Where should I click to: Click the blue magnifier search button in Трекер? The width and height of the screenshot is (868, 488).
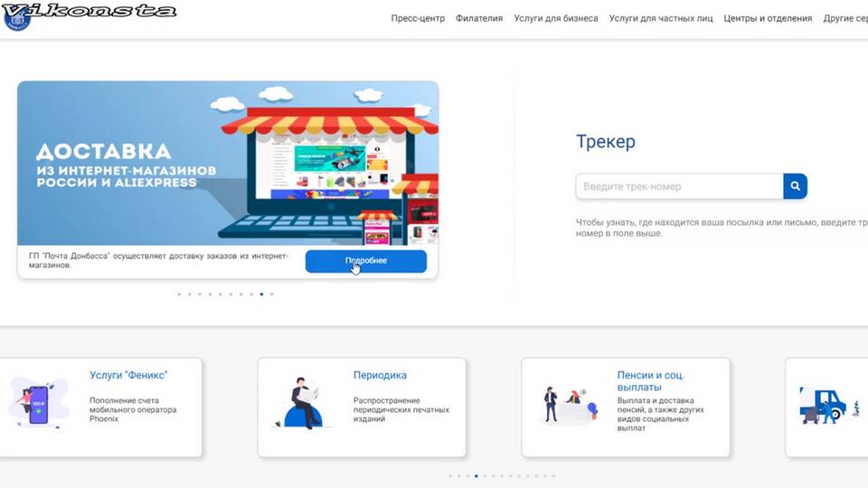click(x=795, y=186)
